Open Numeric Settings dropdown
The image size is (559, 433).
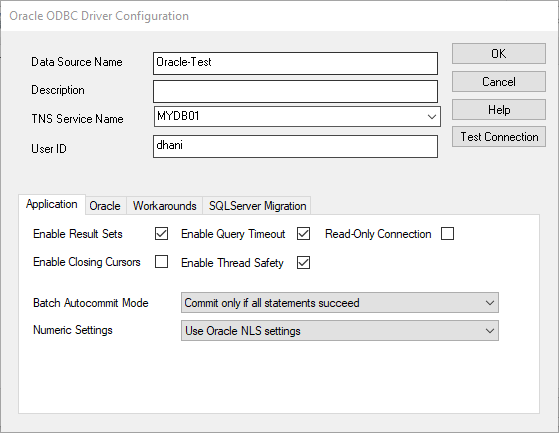[x=340, y=330]
